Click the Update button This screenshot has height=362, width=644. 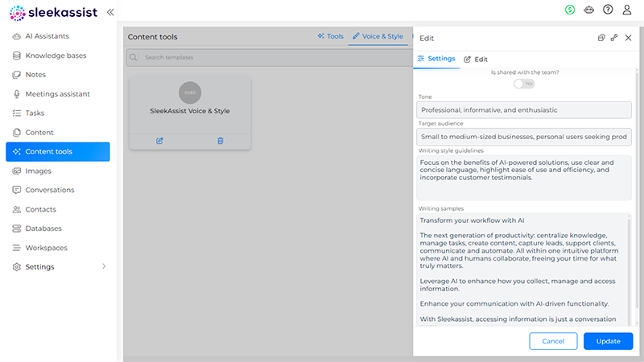click(608, 341)
